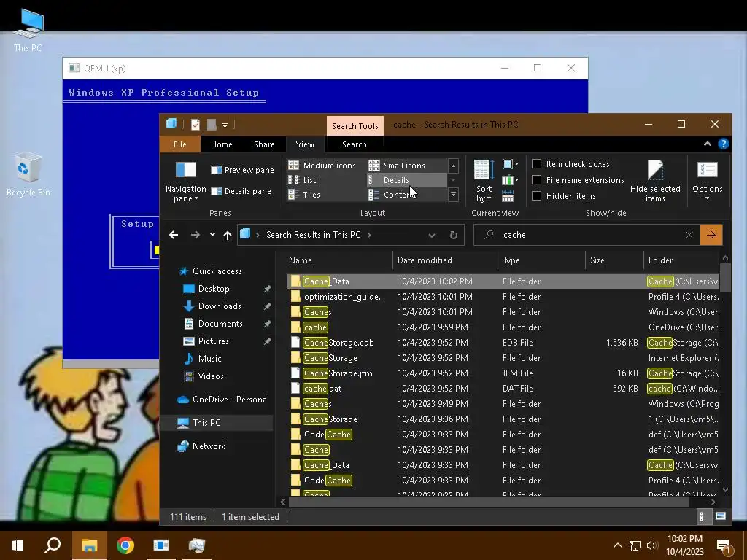747x560 pixels.
Task: Open the Options button
Action: (708, 181)
